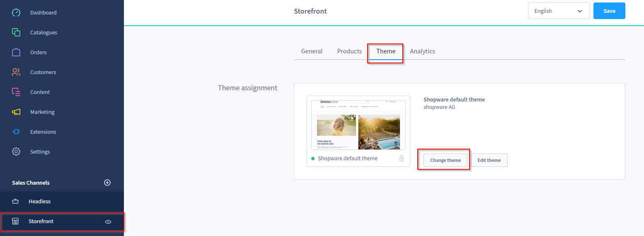Screen dimensions: 644x236
Task: Click the Marketing megaphone icon
Action: pyautogui.click(x=16, y=112)
